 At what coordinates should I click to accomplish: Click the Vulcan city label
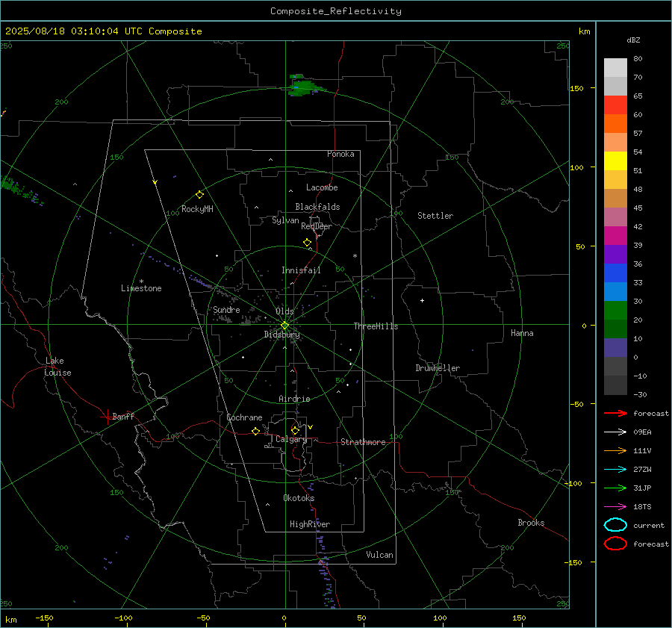pyautogui.click(x=379, y=555)
